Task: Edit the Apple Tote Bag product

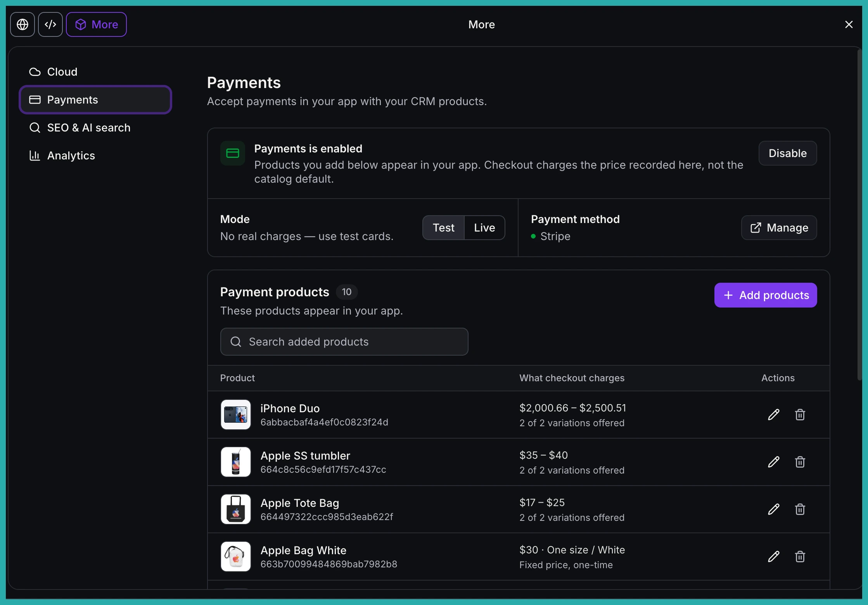Action: (774, 509)
